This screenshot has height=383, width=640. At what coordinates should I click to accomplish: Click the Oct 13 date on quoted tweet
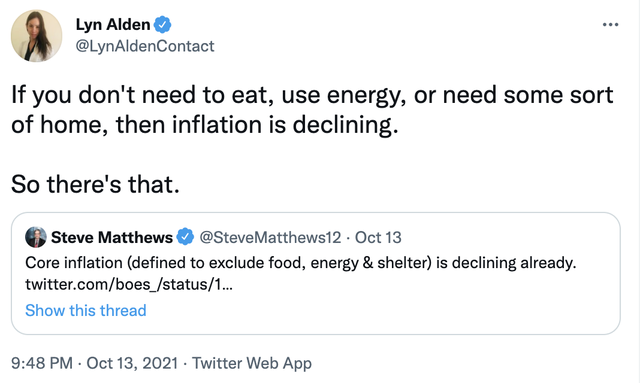coord(378,237)
